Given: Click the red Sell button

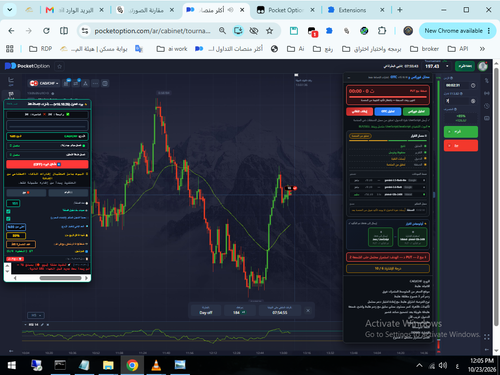Looking at the screenshot, I should click(x=461, y=146).
